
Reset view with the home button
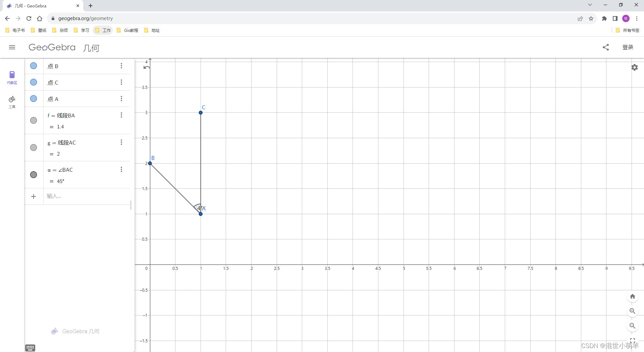[633, 296]
